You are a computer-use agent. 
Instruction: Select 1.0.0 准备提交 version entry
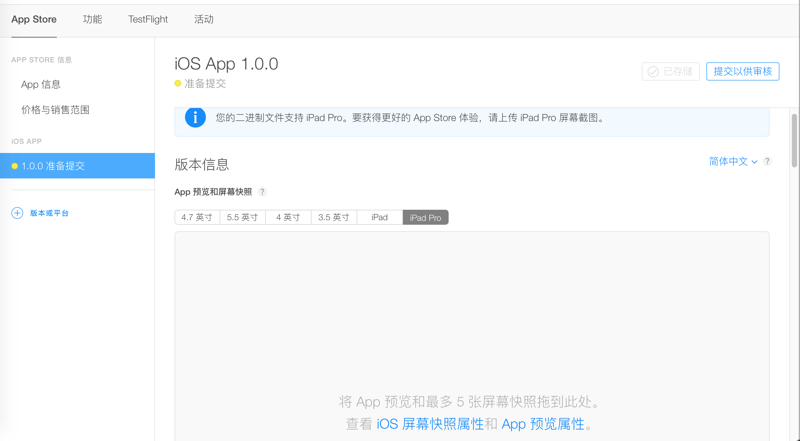[78, 166]
